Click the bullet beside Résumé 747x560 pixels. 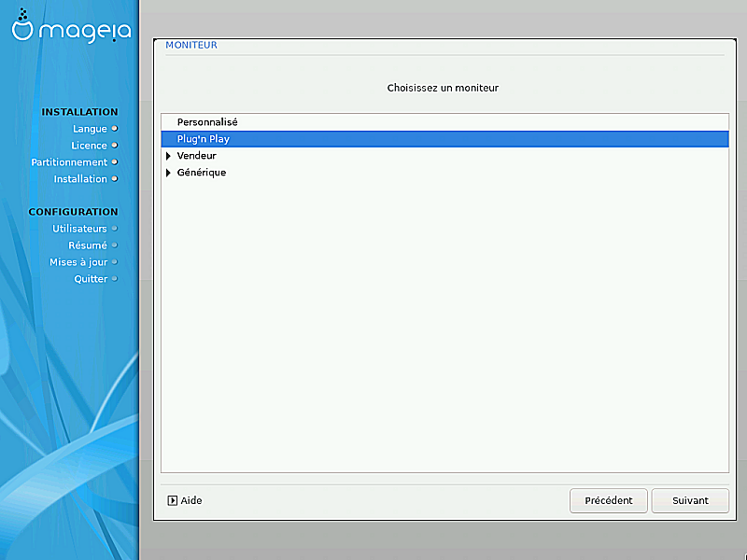(114, 245)
